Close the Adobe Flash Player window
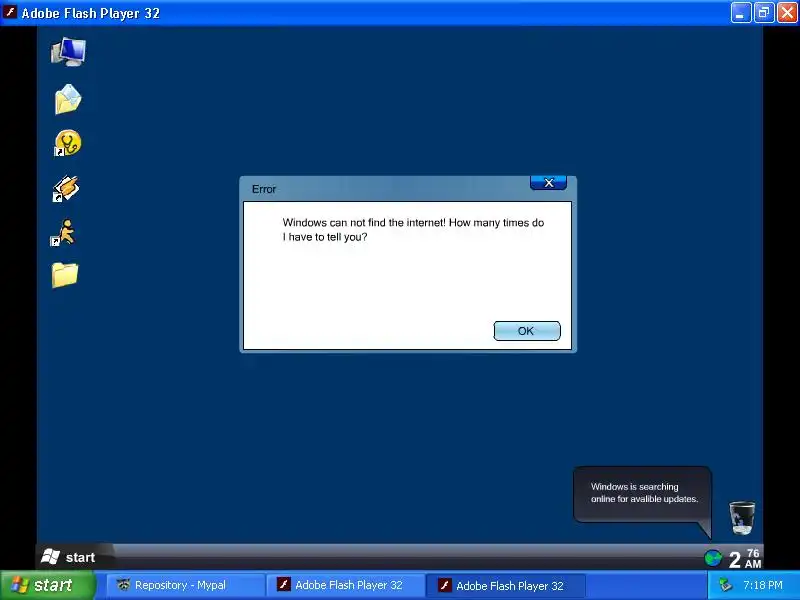 point(787,13)
